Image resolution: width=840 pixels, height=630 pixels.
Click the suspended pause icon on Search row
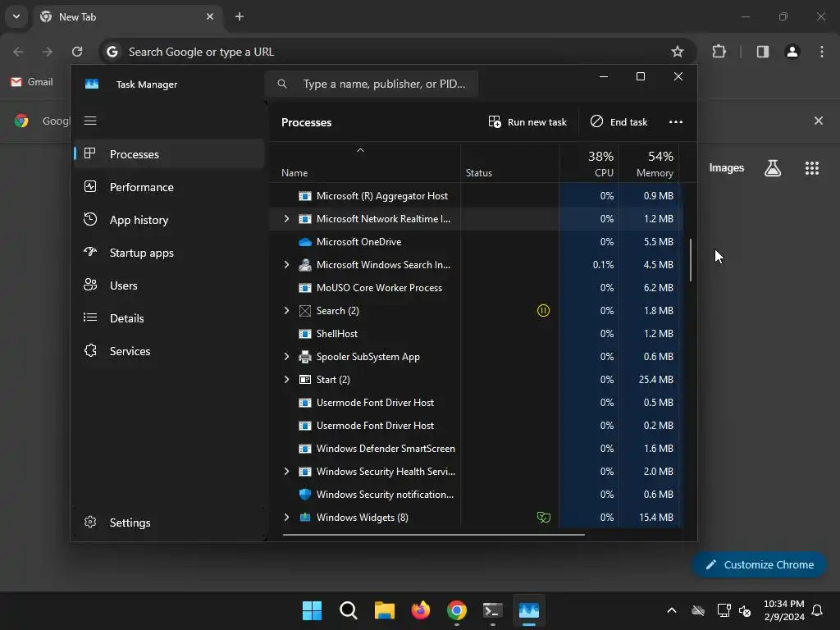(543, 311)
